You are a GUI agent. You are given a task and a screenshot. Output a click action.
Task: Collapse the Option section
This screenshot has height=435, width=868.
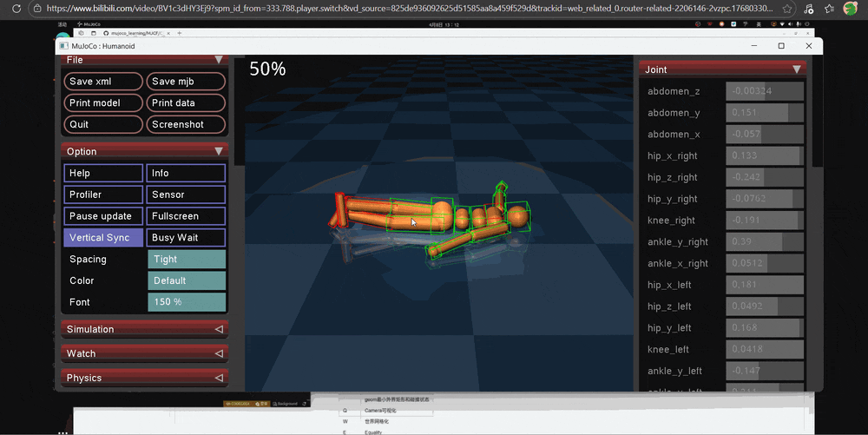pyautogui.click(x=219, y=151)
